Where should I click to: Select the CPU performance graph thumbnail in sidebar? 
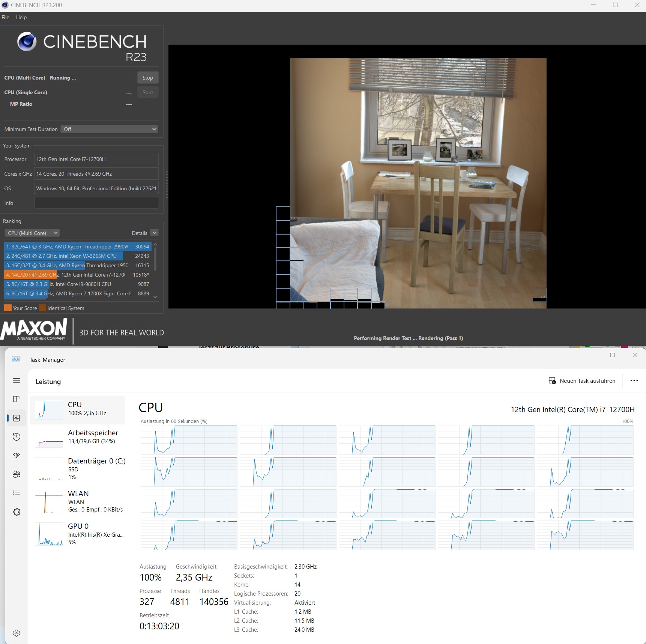pos(49,410)
